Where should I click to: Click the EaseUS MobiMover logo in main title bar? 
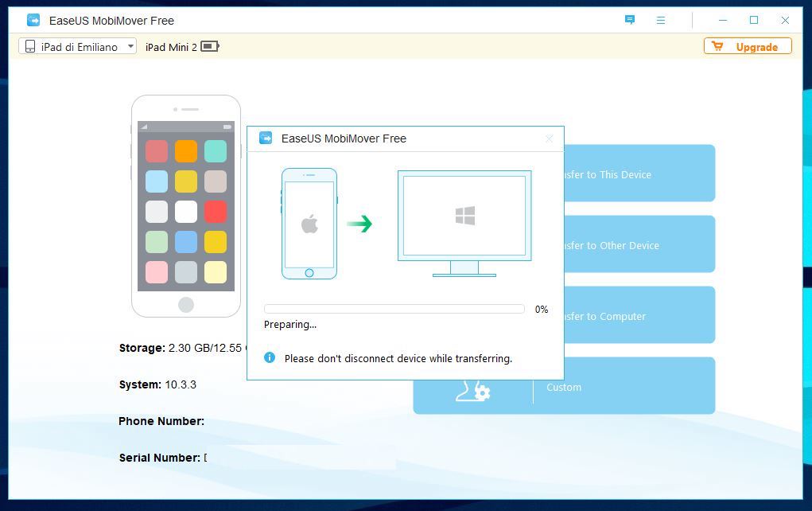tap(33, 20)
